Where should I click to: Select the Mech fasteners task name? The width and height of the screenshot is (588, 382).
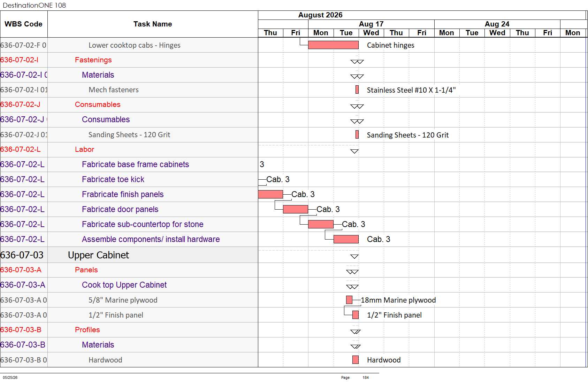[114, 90]
